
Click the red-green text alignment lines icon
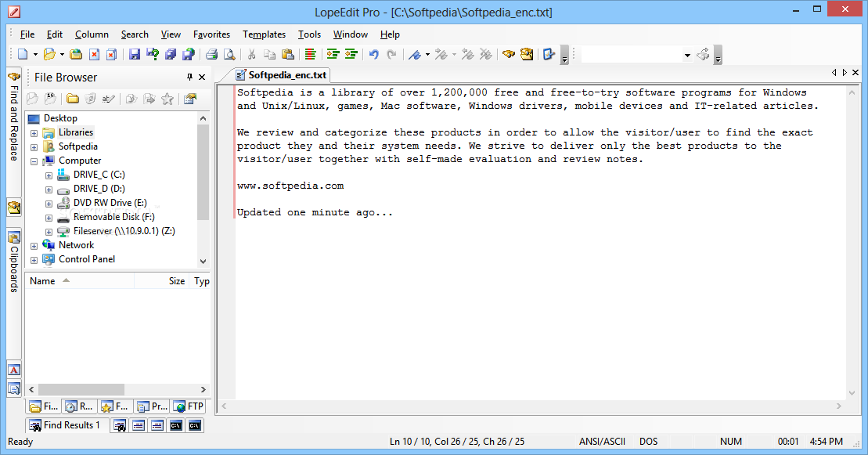point(311,54)
